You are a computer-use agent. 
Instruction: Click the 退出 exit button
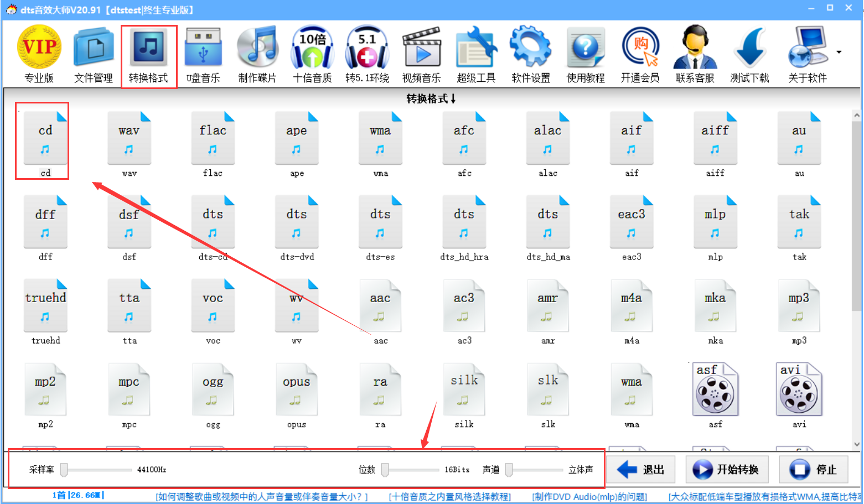click(641, 470)
